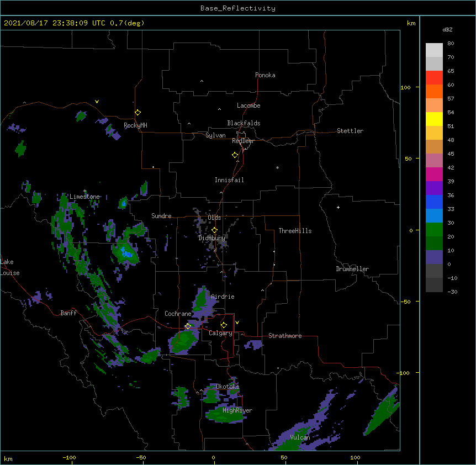Viewport: 476px width, 465px height.
Task: Click the yellow marker near RockyMH
Action: [137, 112]
